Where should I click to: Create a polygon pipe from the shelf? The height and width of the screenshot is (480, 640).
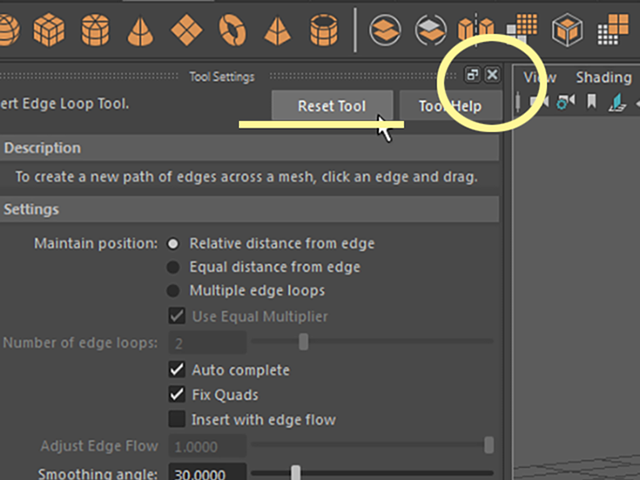(x=324, y=30)
